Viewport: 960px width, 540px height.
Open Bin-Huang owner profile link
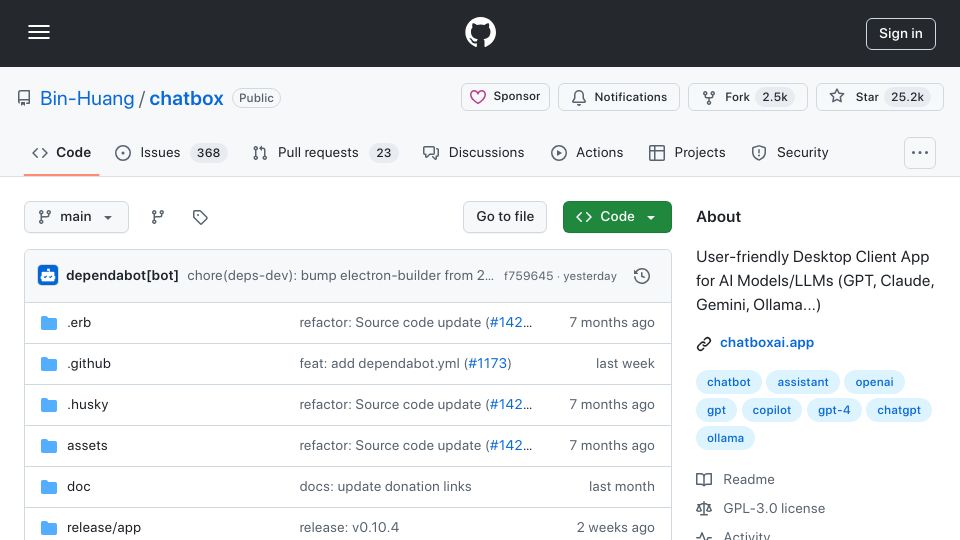point(87,98)
